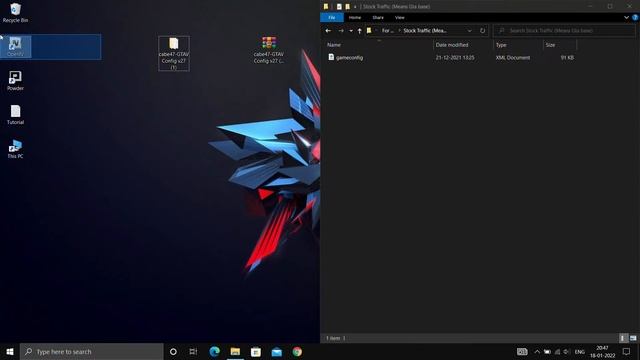The width and height of the screenshot is (640, 360).
Task: Open the View ribbon tab
Action: coord(400,18)
